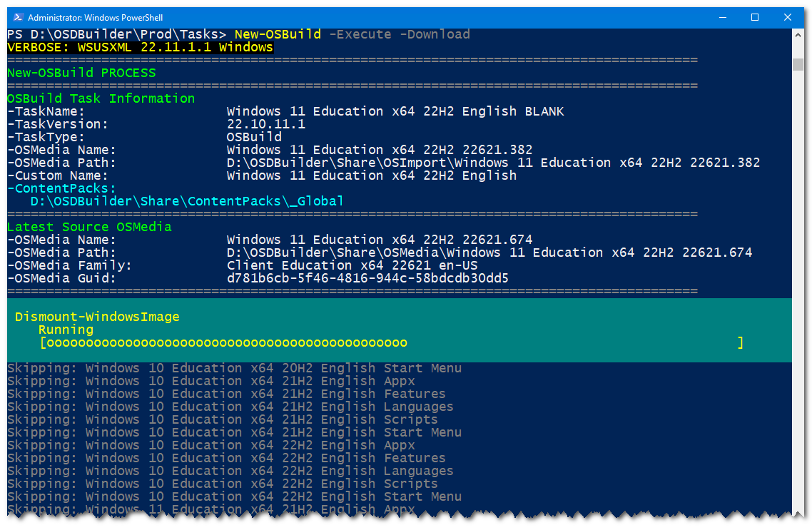Click the 'Dismount-WindowsImage' progress title
This screenshot has height=530, width=812.
pos(97,317)
